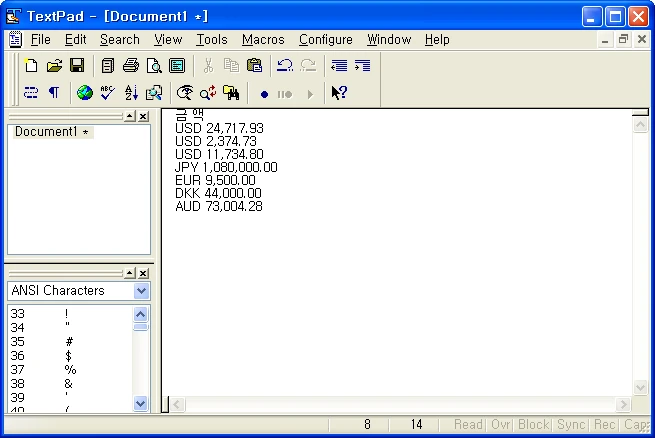
Task: Create a new document with New icon
Action: (31, 66)
